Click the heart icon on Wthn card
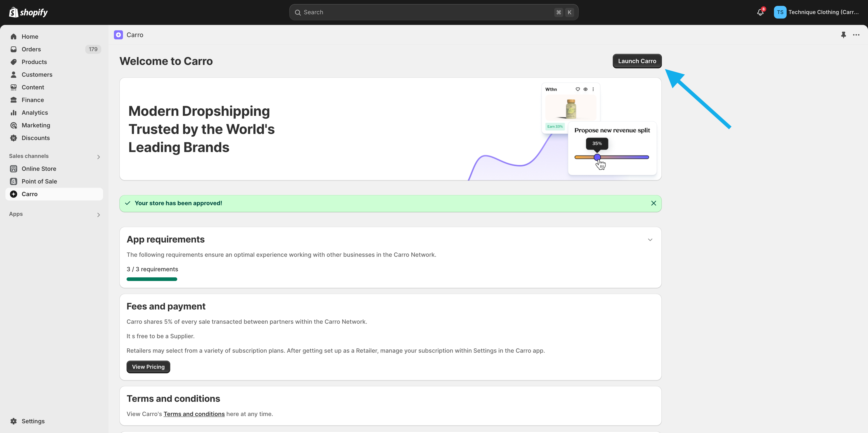 point(578,89)
